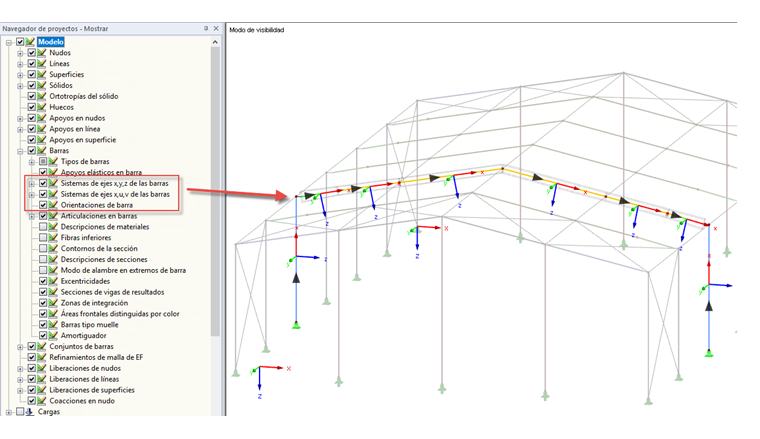Viewport: 760px width, 439px height.
Task: Expand the Tipos de barras node
Action: pyautogui.click(x=32, y=162)
